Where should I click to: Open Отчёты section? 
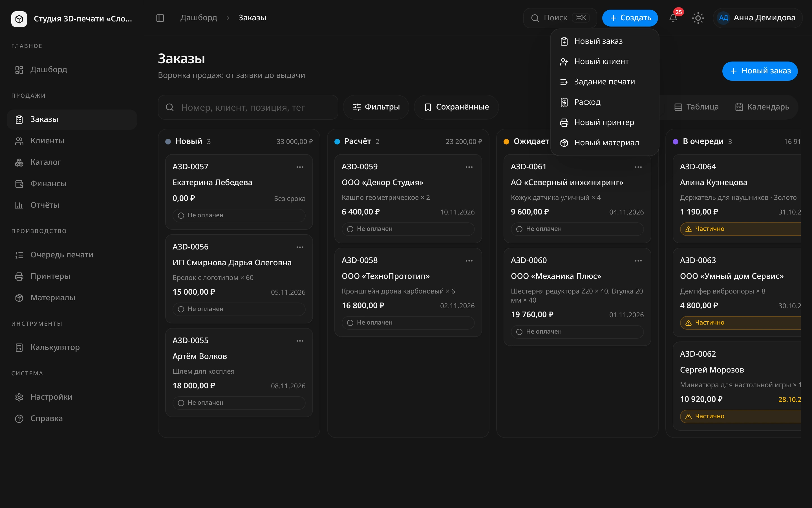72,205
